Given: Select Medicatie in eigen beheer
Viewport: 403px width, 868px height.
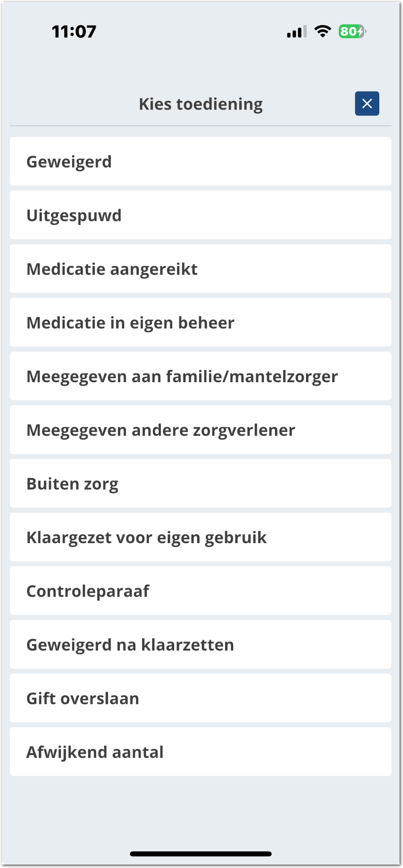Looking at the screenshot, I should coord(200,323).
